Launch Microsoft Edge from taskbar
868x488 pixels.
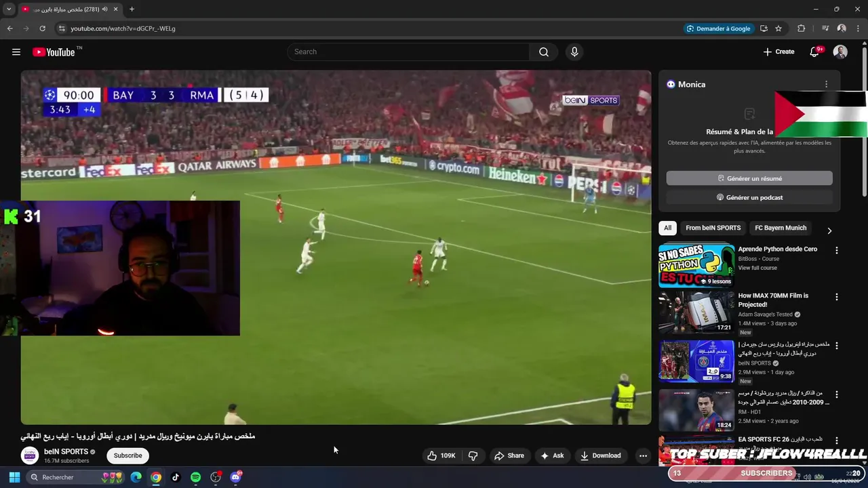tap(136, 477)
